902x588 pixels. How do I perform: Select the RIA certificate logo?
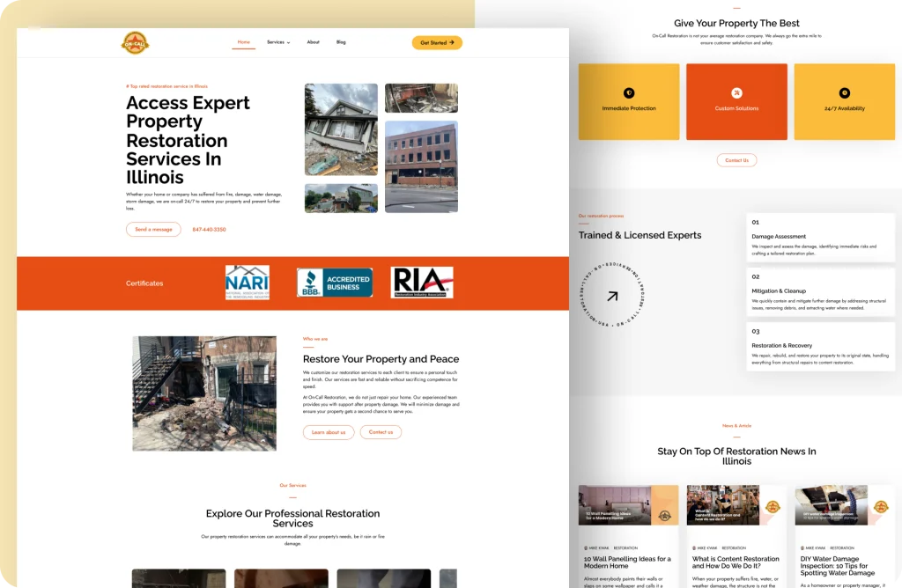tap(422, 283)
